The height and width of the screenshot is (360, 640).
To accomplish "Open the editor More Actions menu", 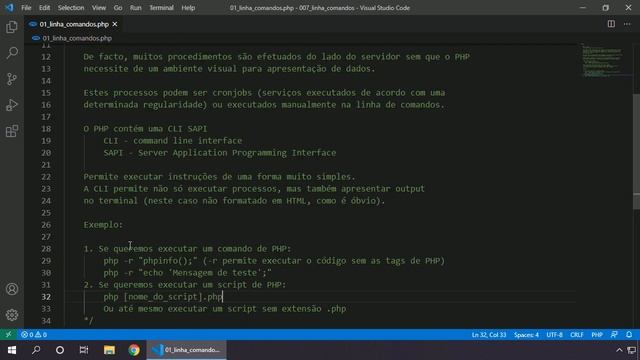I will (627, 24).
